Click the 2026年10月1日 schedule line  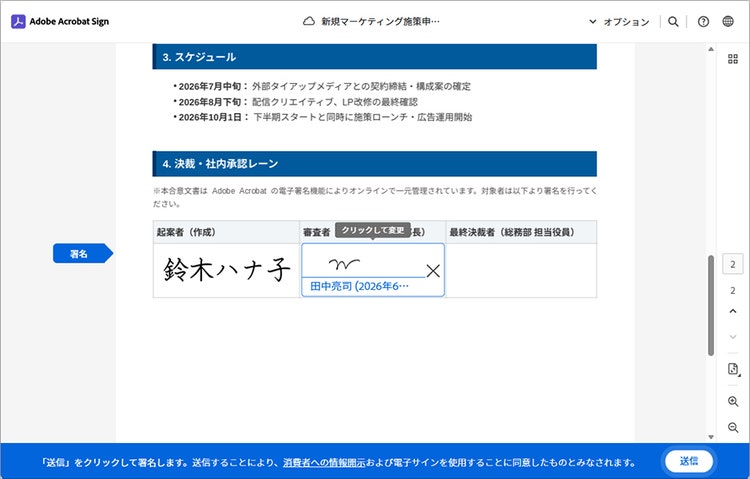(322, 117)
